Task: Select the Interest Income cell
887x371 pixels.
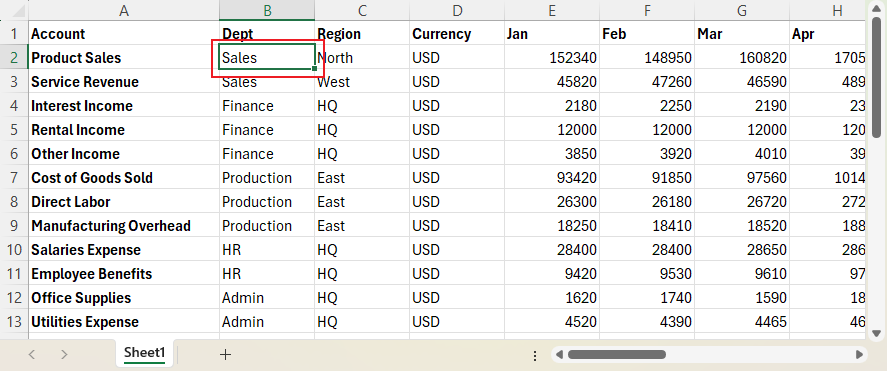Action: coord(124,106)
